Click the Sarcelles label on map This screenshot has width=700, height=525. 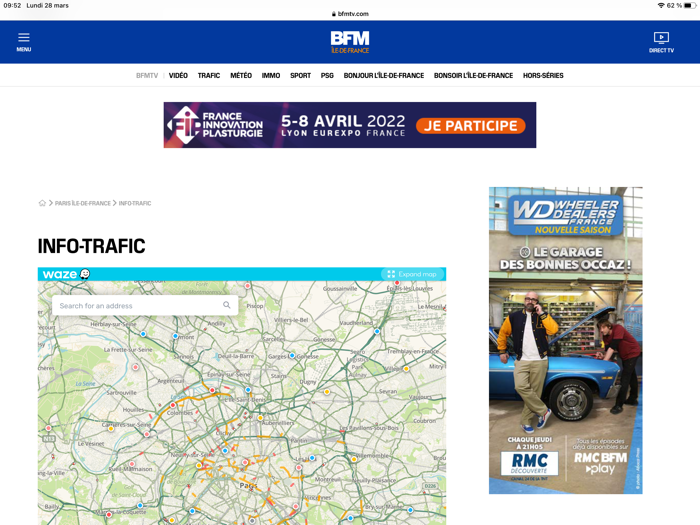click(274, 339)
